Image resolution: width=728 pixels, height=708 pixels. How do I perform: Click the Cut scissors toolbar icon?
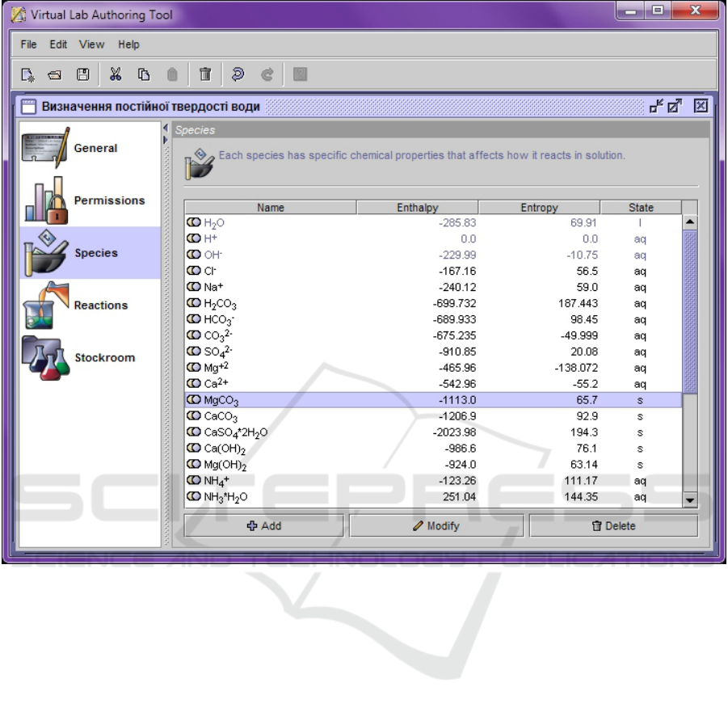pyautogui.click(x=116, y=75)
